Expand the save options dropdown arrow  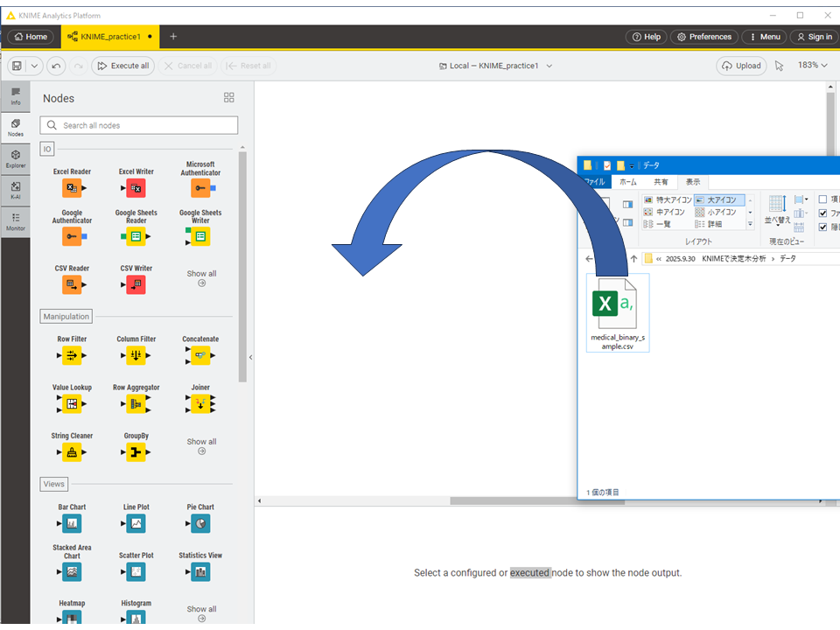tap(35, 66)
